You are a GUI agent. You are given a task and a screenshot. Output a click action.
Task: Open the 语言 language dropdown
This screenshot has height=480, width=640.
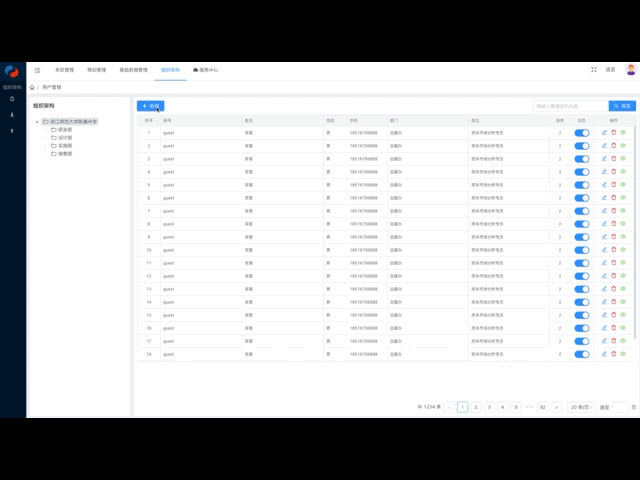610,70
